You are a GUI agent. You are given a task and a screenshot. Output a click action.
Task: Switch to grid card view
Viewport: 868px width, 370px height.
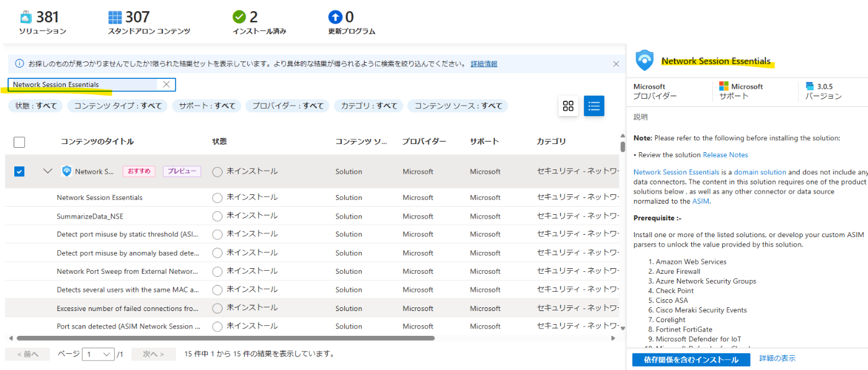[x=568, y=106]
